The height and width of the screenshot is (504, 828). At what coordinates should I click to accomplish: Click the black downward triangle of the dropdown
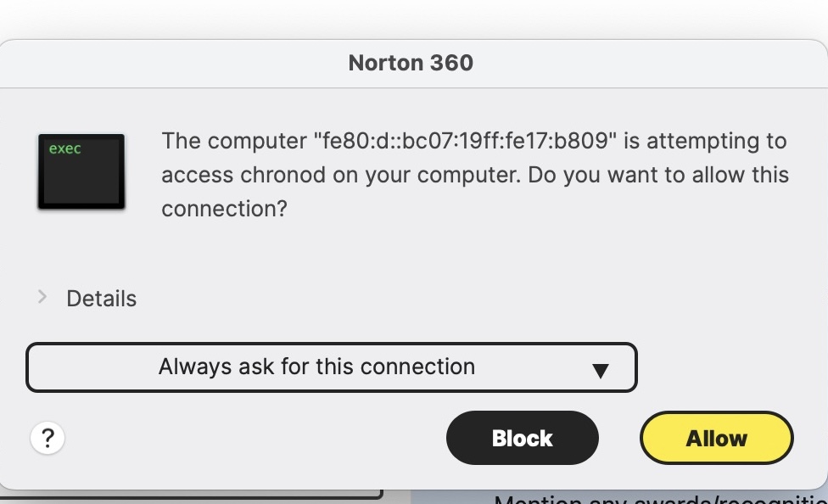[600, 370]
